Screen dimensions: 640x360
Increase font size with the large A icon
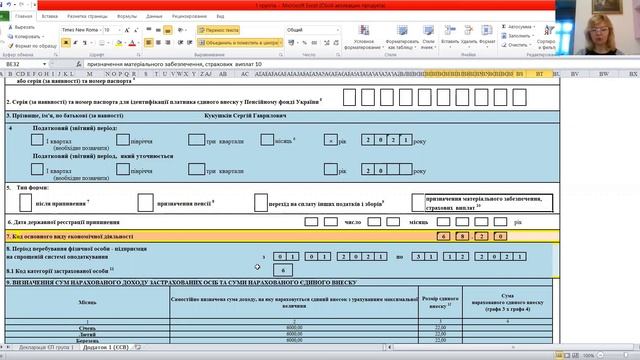pos(127,30)
